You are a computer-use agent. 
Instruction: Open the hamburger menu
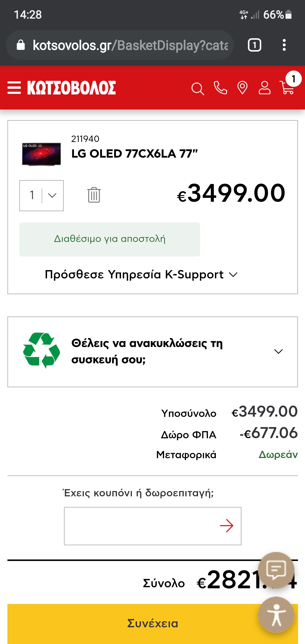[x=14, y=88]
